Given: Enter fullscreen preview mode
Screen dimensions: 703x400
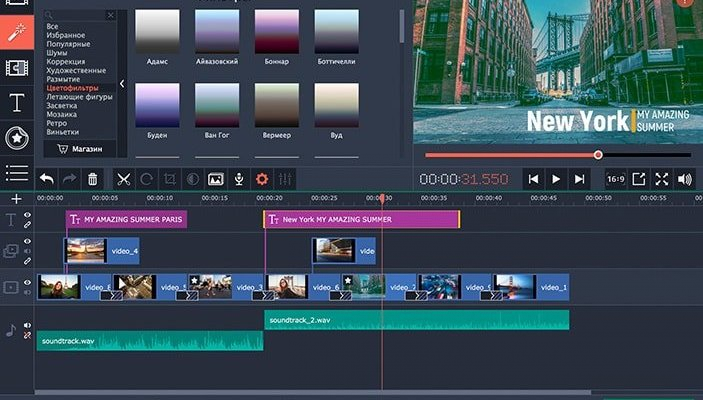Looking at the screenshot, I should [662, 179].
